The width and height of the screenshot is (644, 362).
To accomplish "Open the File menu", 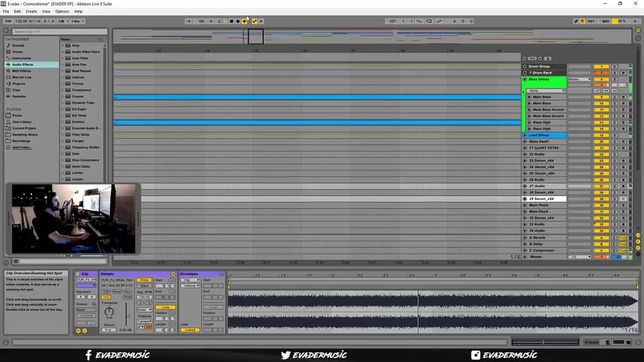I will (6, 12).
